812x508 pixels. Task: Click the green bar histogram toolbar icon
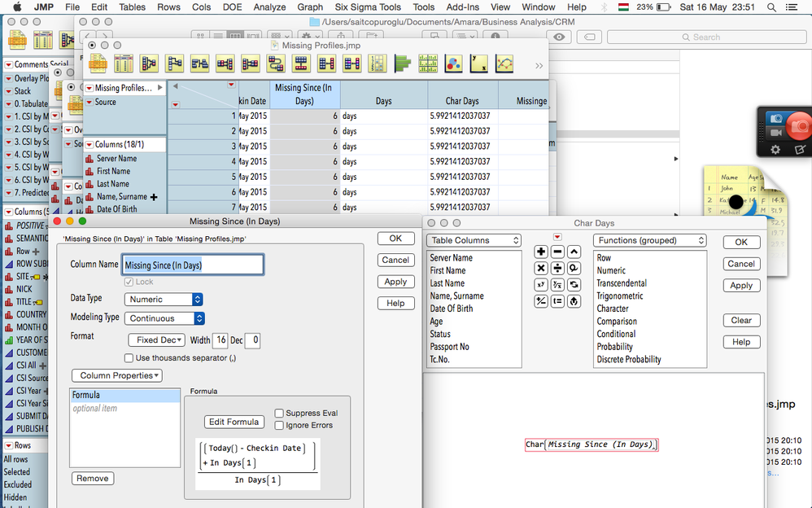pos(403,63)
